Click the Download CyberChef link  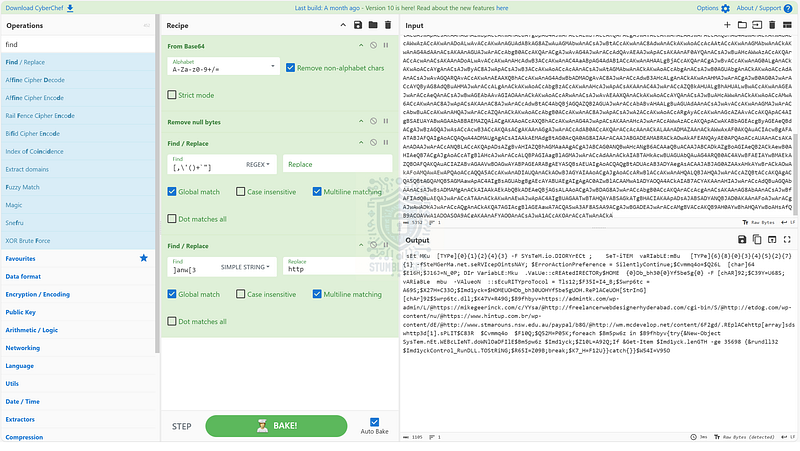point(34,8)
